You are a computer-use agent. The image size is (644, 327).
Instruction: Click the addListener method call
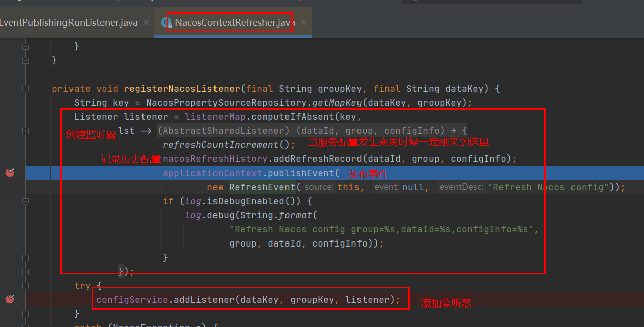coord(204,300)
